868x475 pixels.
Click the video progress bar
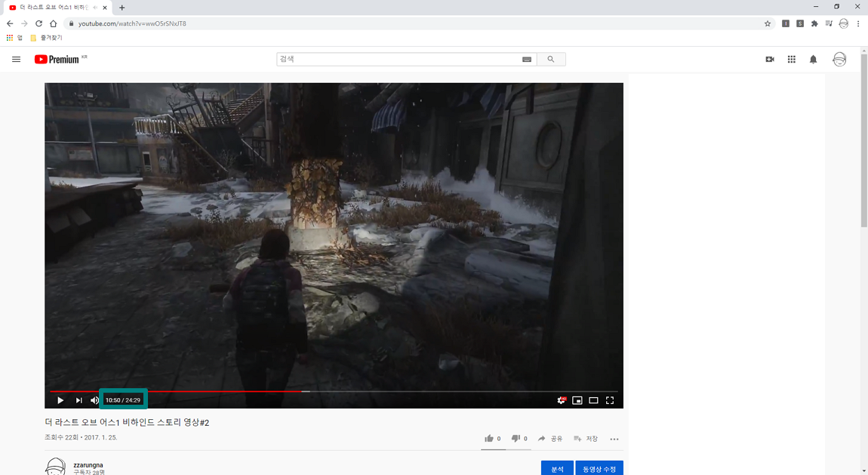334,391
